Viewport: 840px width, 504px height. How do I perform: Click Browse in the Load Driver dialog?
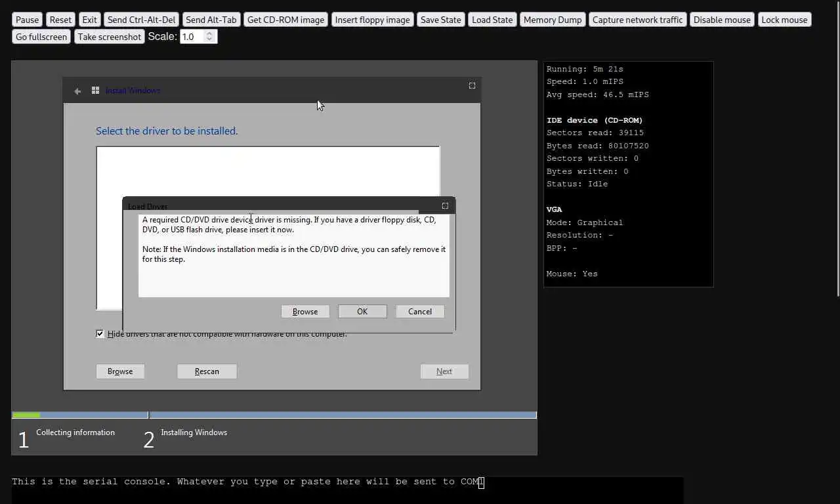tap(305, 312)
